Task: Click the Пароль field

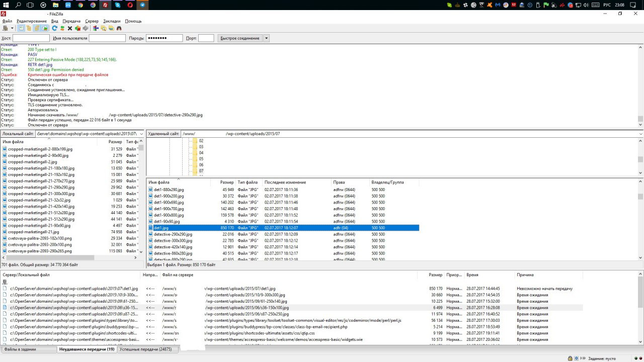Action: coord(165,38)
